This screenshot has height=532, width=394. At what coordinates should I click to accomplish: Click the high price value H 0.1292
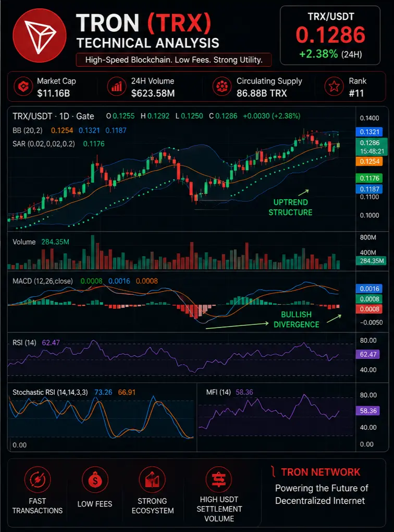(155, 116)
